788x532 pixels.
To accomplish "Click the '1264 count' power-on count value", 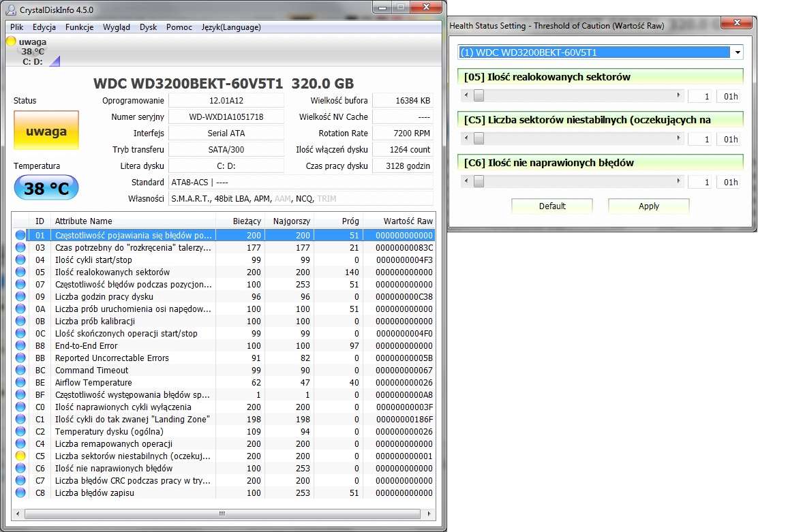I will click(403, 149).
